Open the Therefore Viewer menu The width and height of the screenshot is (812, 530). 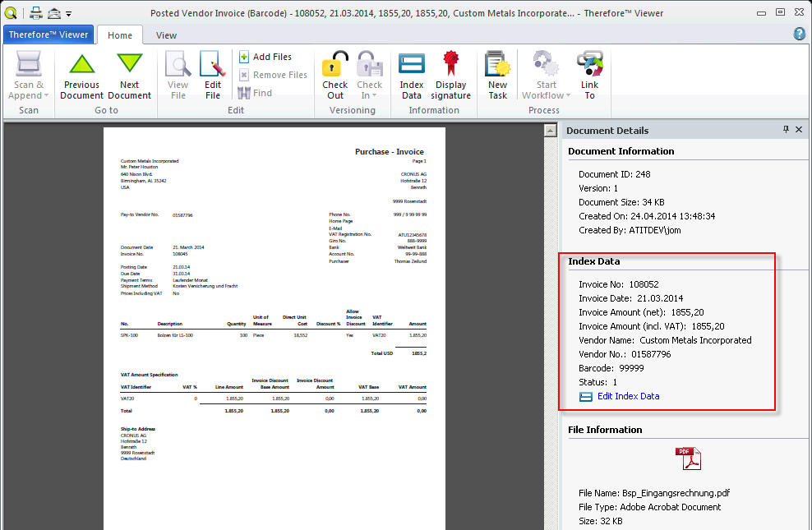[x=48, y=35]
